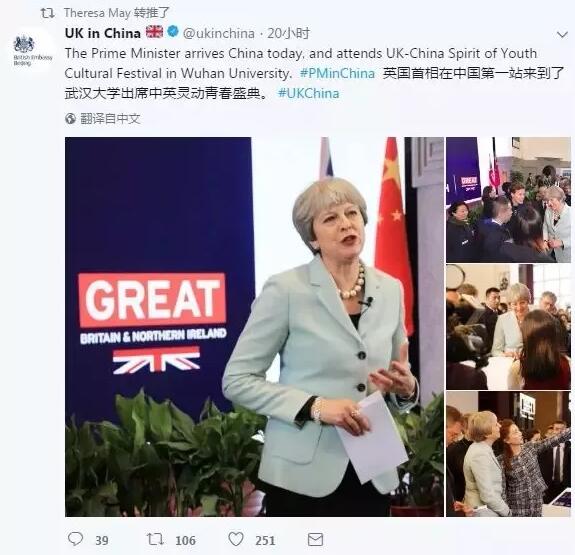This screenshot has height=555, width=575.
Task: Open the Theresa May retweeter profile link
Action: click(97, 13)
